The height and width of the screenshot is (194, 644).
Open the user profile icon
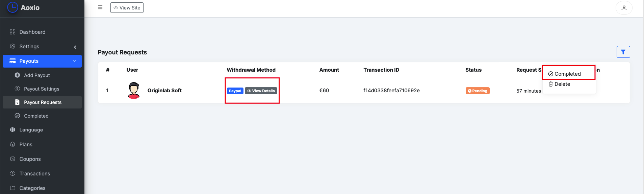point(624,8)
